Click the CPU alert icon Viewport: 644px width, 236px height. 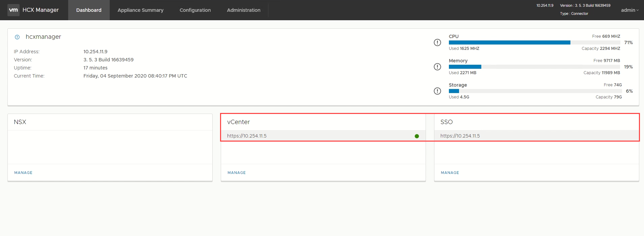[x=437, y=42]
